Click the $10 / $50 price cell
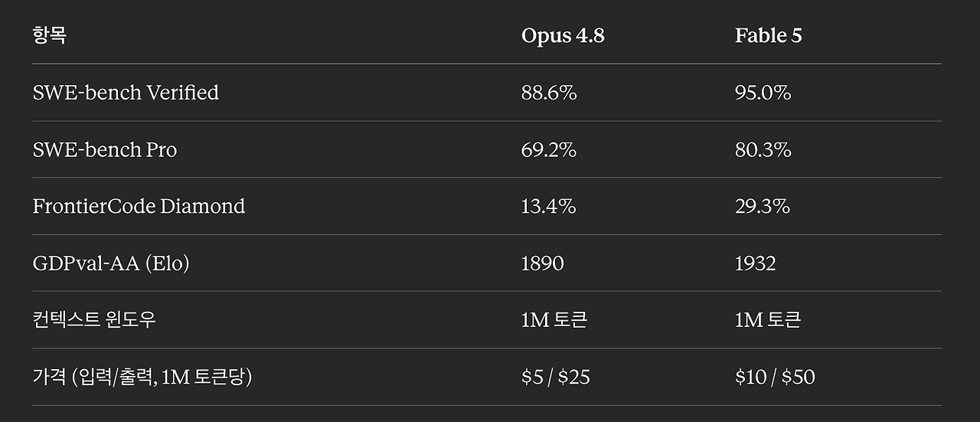 (775, 377)
